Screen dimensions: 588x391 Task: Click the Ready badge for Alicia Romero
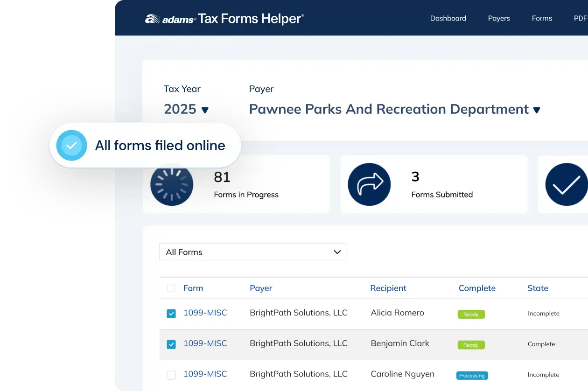(471, 314)
